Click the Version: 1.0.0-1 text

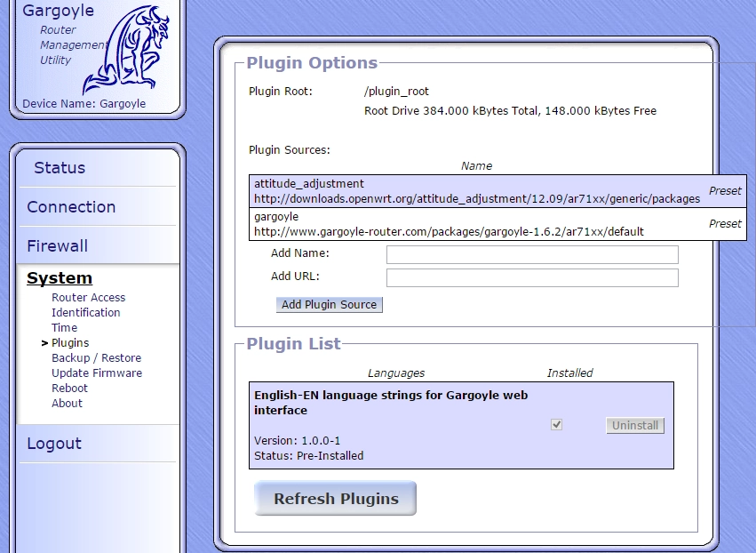[297, 441]
